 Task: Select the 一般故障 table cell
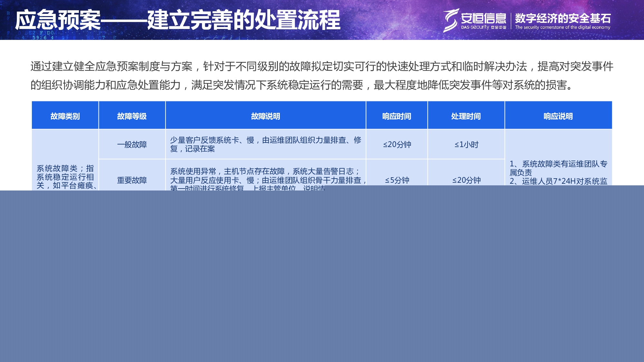click(x=132, y=145)
